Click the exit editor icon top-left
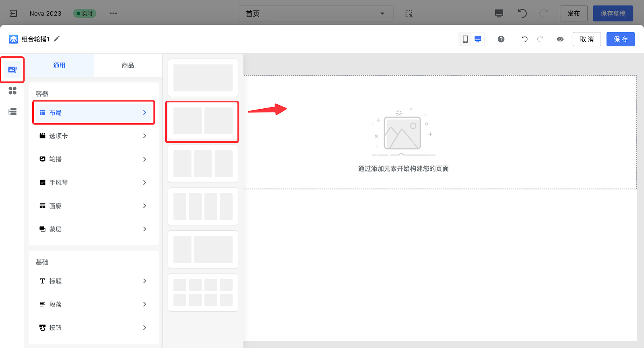This screenshot has width=644, height=348. (13, 13)
